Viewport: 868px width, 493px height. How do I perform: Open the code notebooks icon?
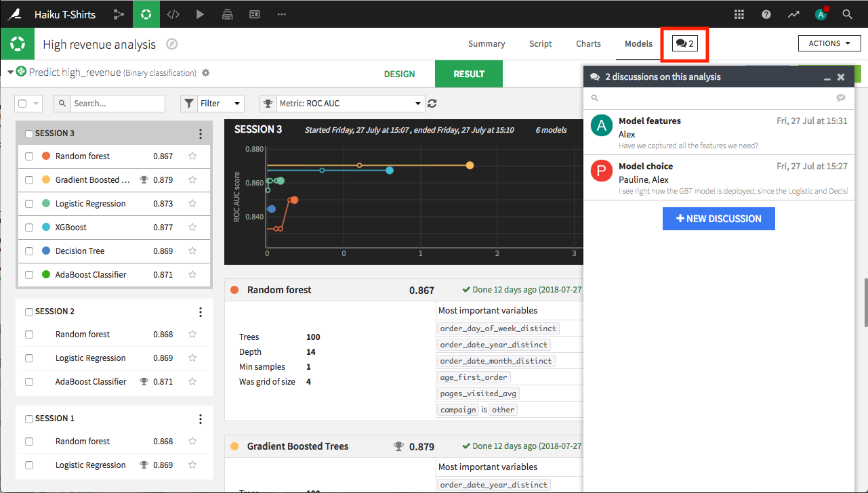(173, 14)
